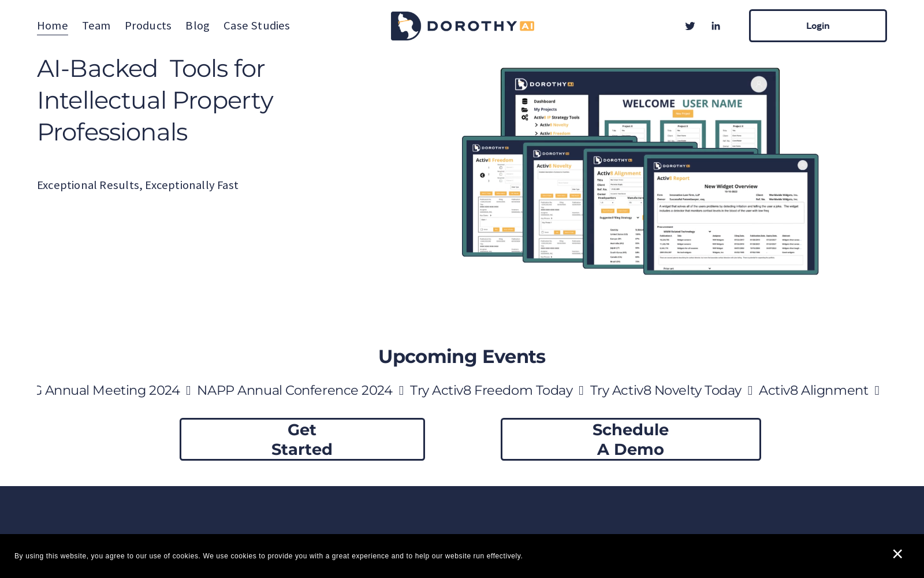Click the Get Started button
924x578 pixels.
pos(302,439)
